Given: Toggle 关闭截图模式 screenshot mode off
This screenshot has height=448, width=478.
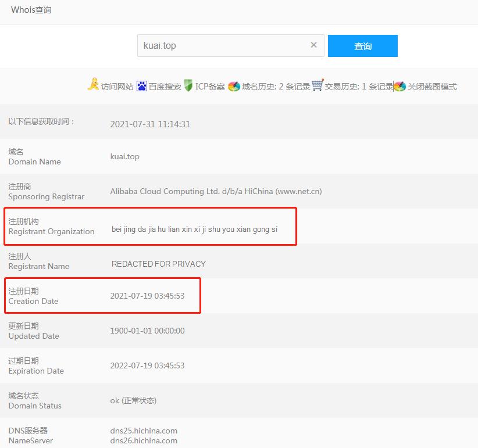Looking at the screenshot, I should pos(432,87).
